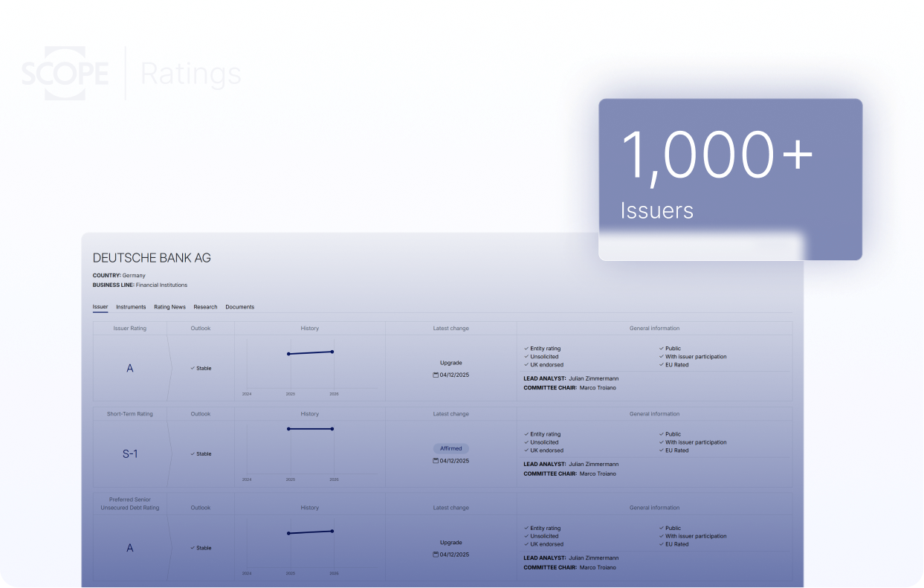Click 04/12/2025 date in Short-Term Rating row
924x588 pixels.
[454, 461]
